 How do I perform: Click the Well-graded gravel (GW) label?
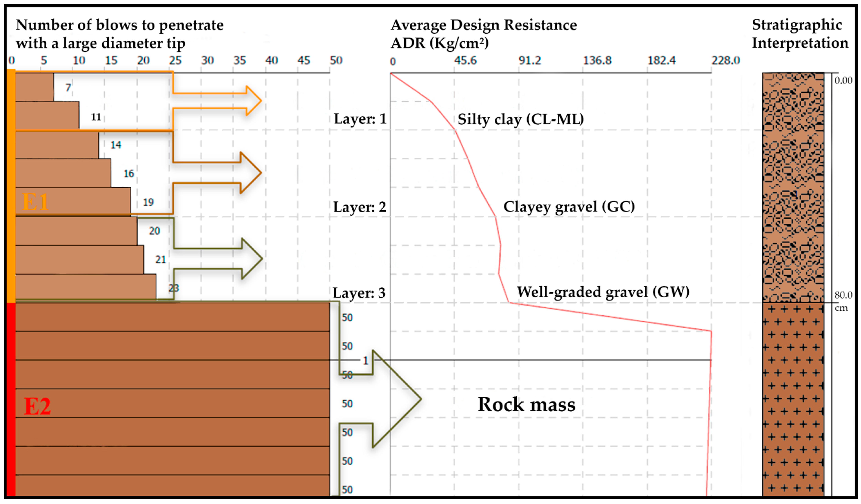[x=603, y=292]
